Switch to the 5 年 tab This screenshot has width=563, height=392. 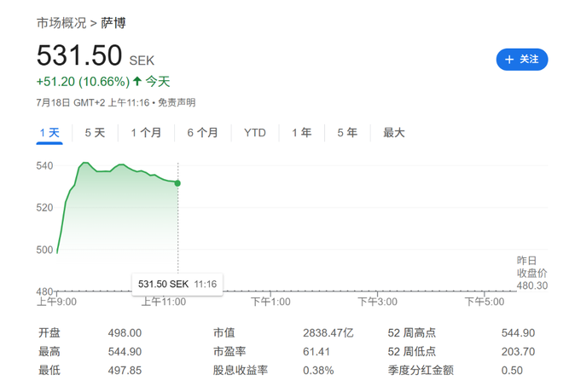click(346, 133)
